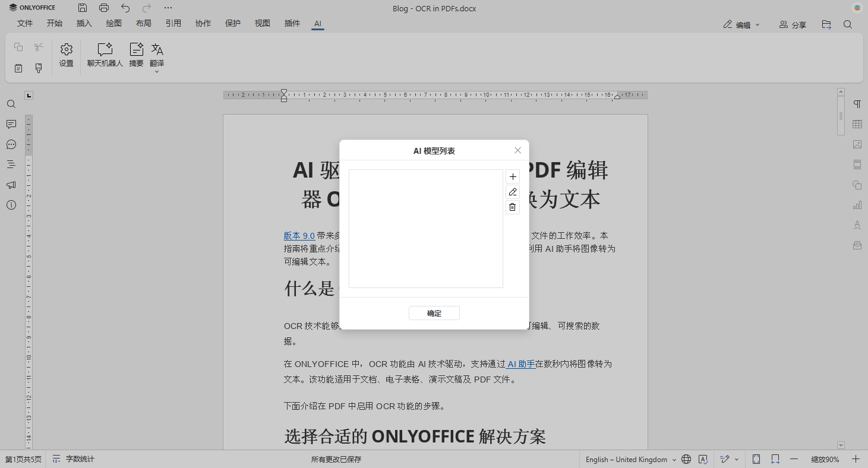
Task: Click the Paste clipboard icon
Action: pyautogui.click(x=18, y=68)
